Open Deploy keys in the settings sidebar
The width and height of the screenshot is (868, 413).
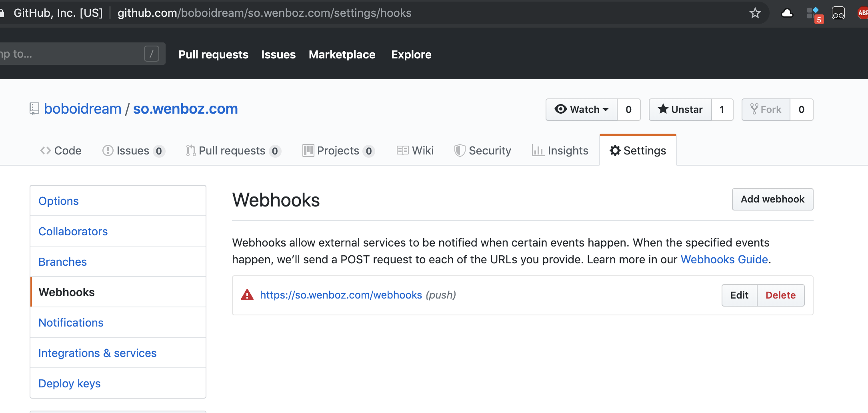click(118, 383)
